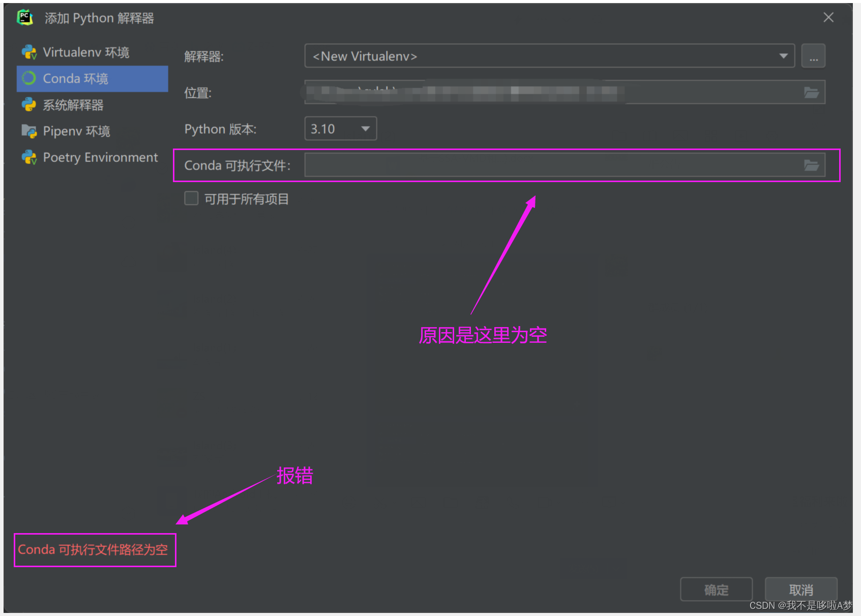Click the Pipenv 环境 folder icon
The image size is (861, 616).
click(x=29, y=131)
